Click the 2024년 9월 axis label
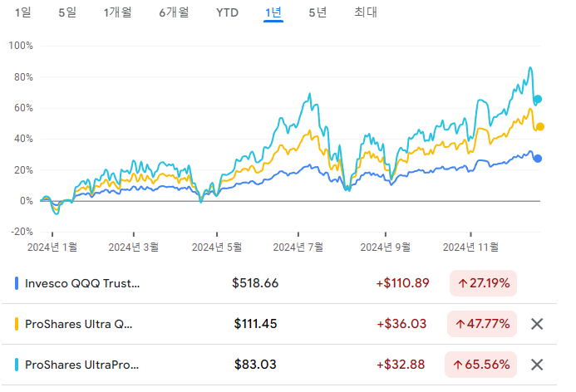 386,247
